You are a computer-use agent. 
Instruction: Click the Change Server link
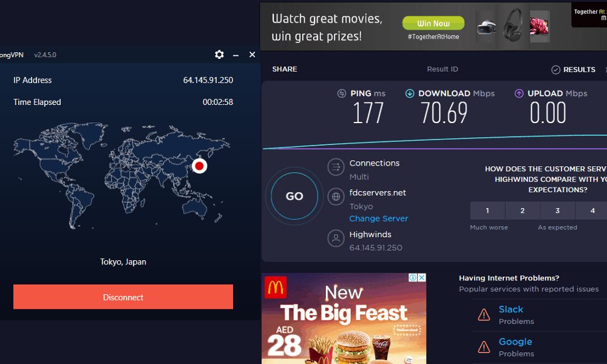pyautogui.click(x=379, y=218)
